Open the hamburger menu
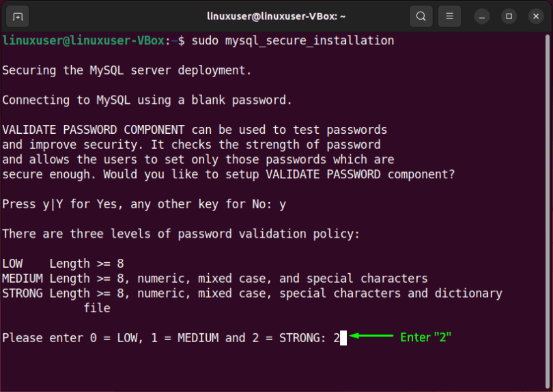553x392 pixels. coord(449,16)
